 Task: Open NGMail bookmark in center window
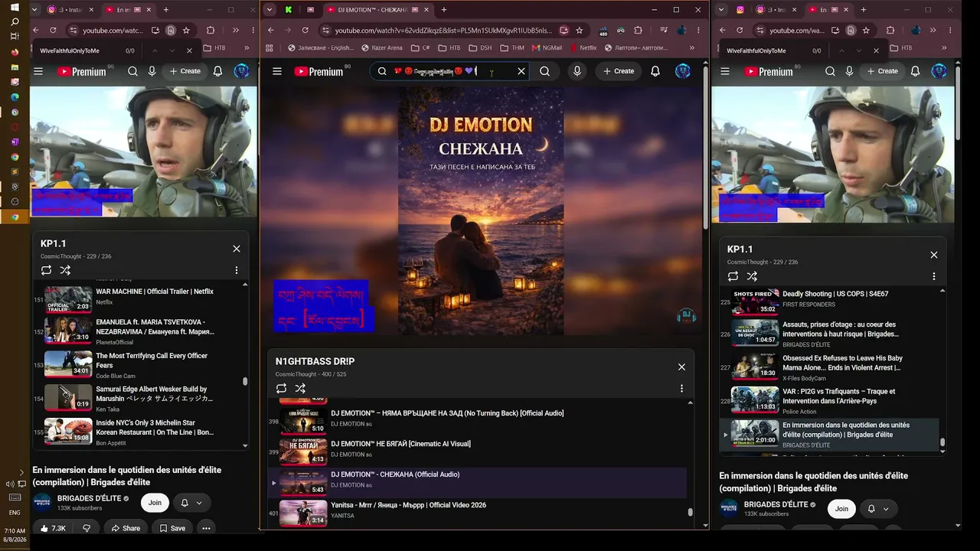pos(547,47)
